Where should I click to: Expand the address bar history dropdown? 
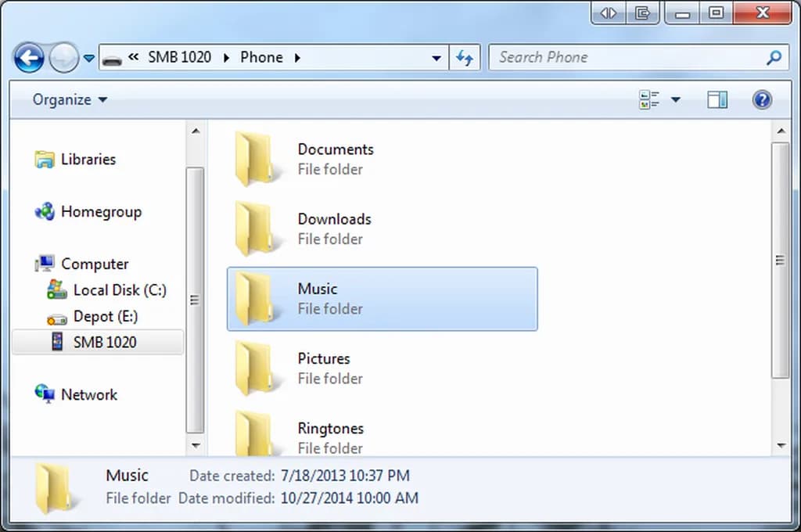[x=436, y=57]
